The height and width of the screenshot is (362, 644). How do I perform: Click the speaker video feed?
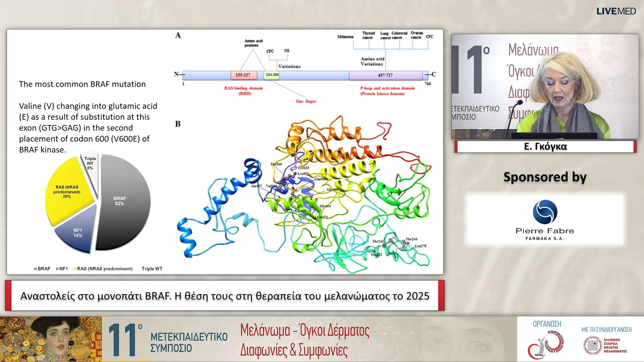tap(545, 86)
